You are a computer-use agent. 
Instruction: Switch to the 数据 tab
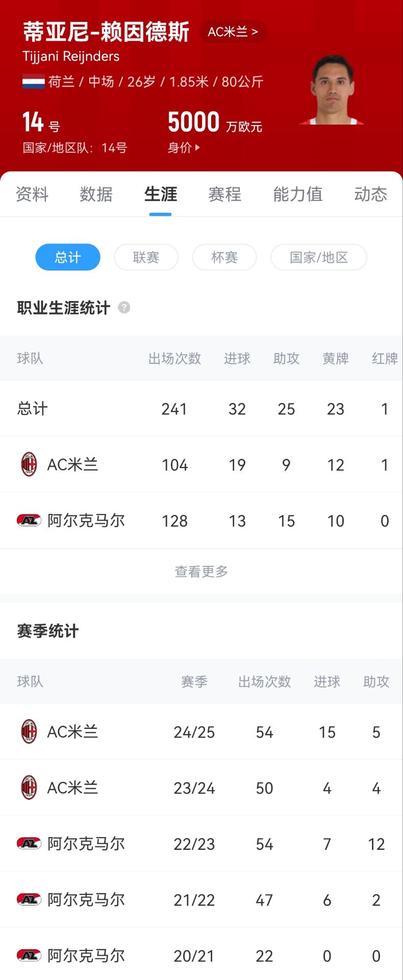(x=96, y=194)
